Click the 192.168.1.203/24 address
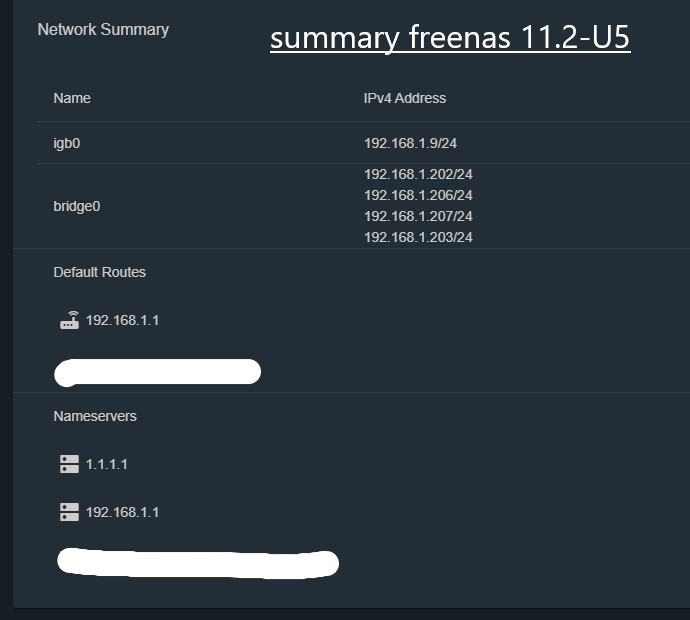690x620 pixels. 418,238
